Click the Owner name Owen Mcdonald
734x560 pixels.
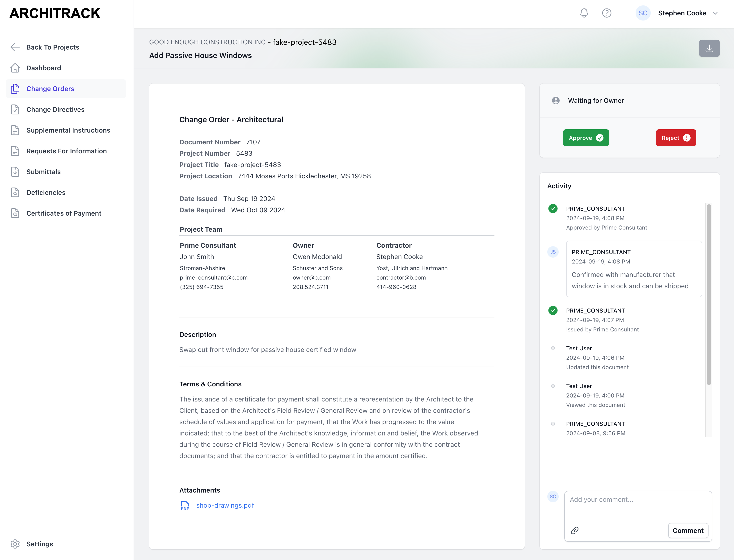[x=317, y=257]
